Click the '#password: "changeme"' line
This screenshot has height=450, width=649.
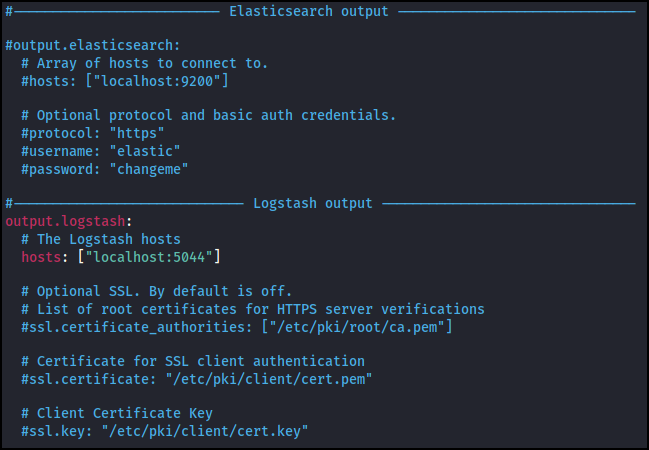pyautogui.click(x=105, y=169)
